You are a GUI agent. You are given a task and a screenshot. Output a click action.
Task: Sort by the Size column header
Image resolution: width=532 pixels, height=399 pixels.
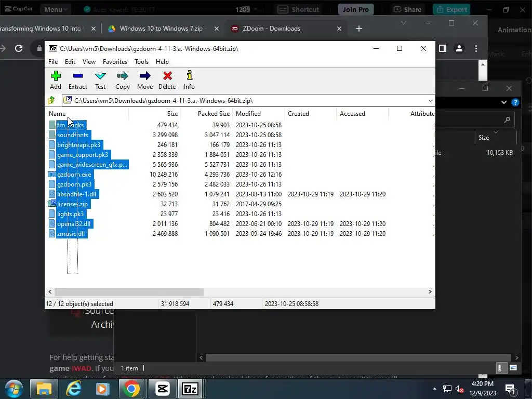tap(155, 114)
